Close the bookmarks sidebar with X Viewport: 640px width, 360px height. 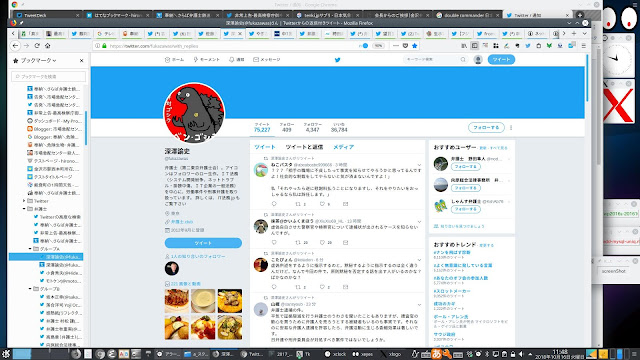click(x=82, y=60)
